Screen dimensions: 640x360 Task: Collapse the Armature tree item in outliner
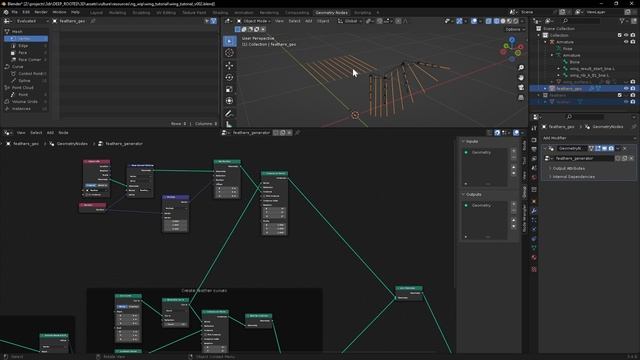[546, 42]
